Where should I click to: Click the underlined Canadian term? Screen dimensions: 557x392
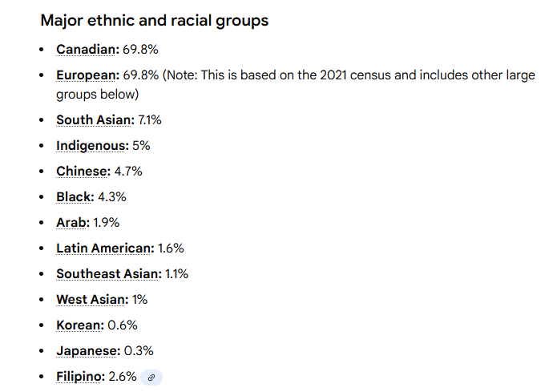(x=87, y=50)
